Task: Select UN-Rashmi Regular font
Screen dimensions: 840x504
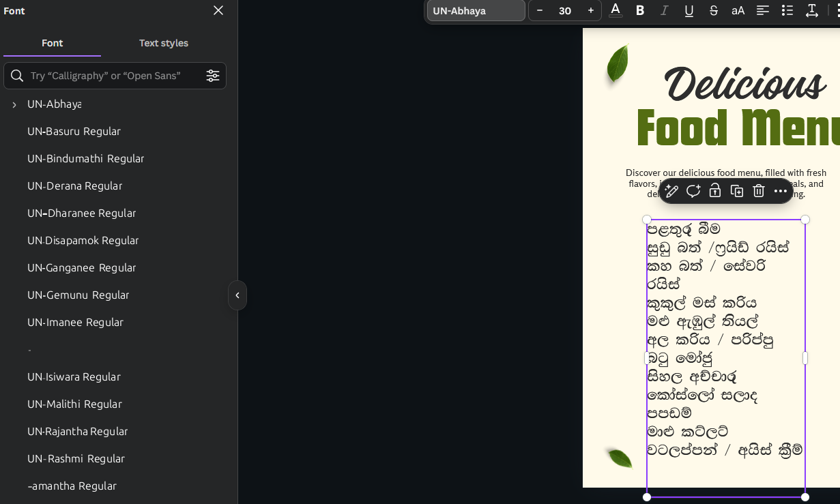Action: [x=76, y=459]
